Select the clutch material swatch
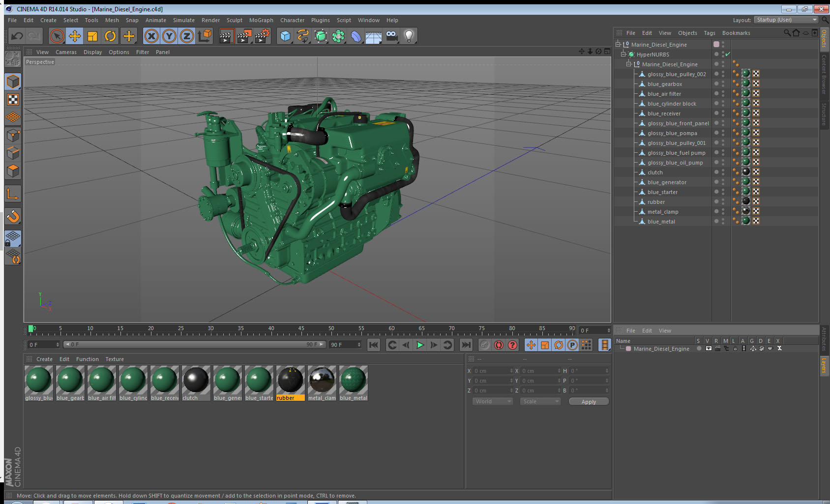Screen dimensions: 830x504 [x=196, y=383]
